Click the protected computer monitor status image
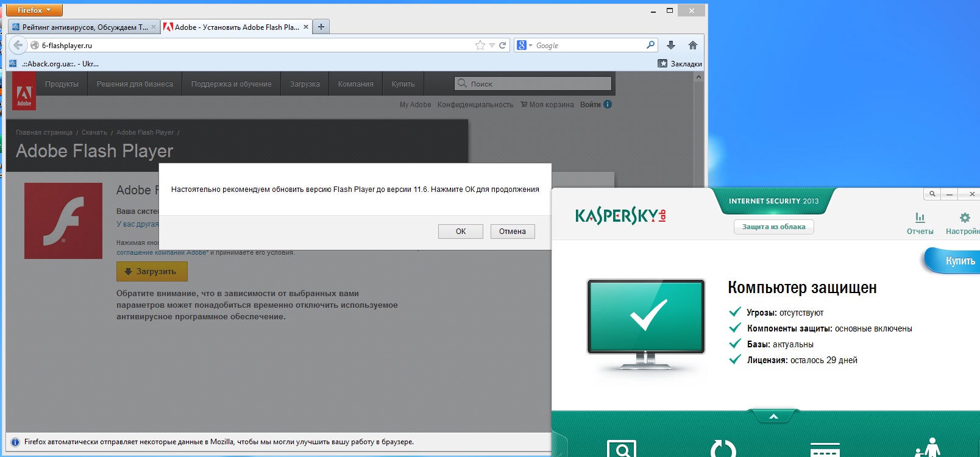Image resolution: width=980 pixels, height=457 pixels. 646,324
